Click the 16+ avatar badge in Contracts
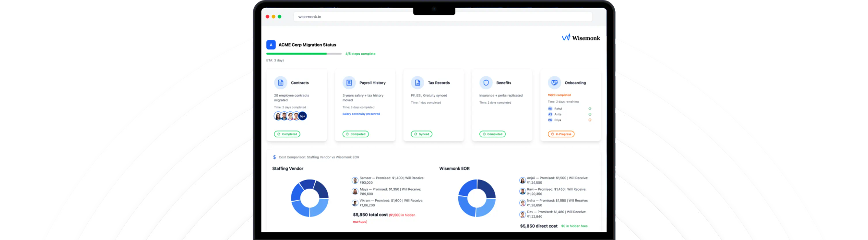868x240 pixels. (x=302, y=116)
